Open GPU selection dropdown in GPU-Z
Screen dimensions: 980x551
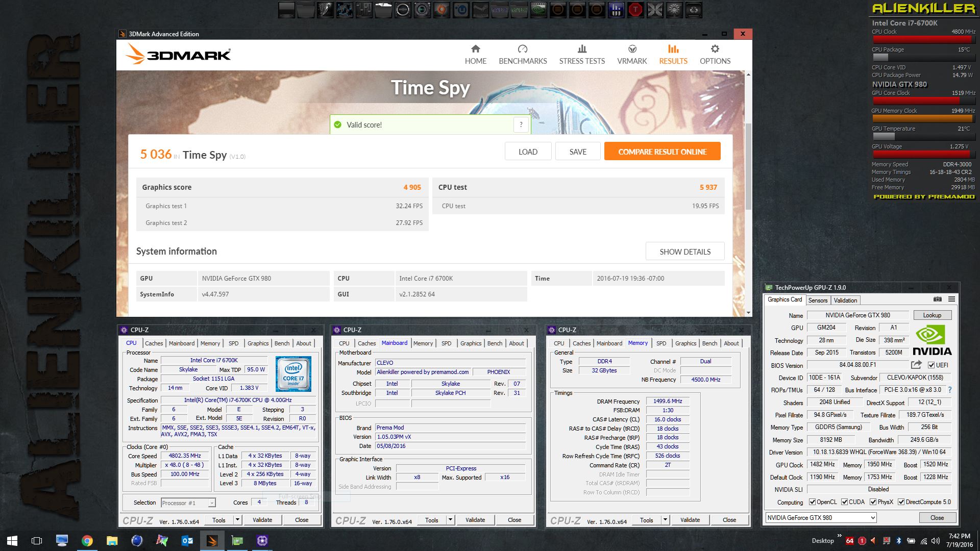(821, 517)
